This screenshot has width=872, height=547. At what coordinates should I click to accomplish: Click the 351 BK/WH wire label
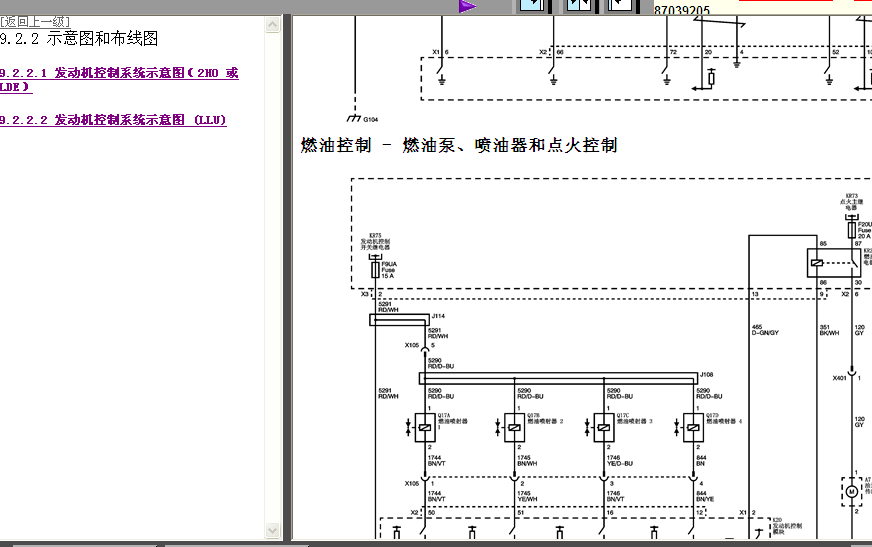pos(829,330)
